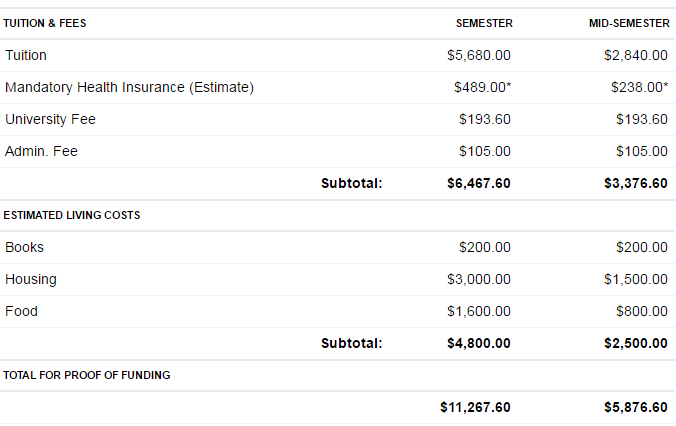Image resolution: width=676 pixels, height=426 pixels.
Task: Click the University Fee row label
Action: point(50,119)
